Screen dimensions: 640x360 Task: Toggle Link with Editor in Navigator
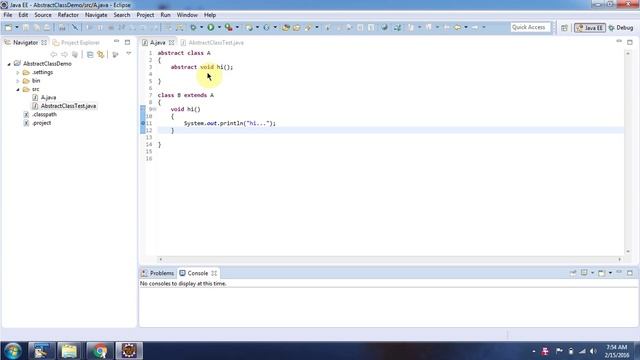pyautogui.click(x=100, y=54)
